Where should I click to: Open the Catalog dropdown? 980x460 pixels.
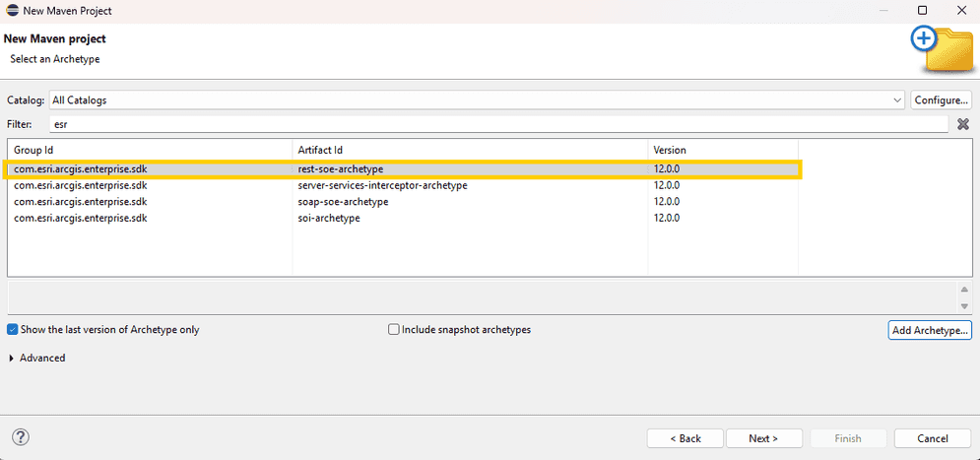477,100
